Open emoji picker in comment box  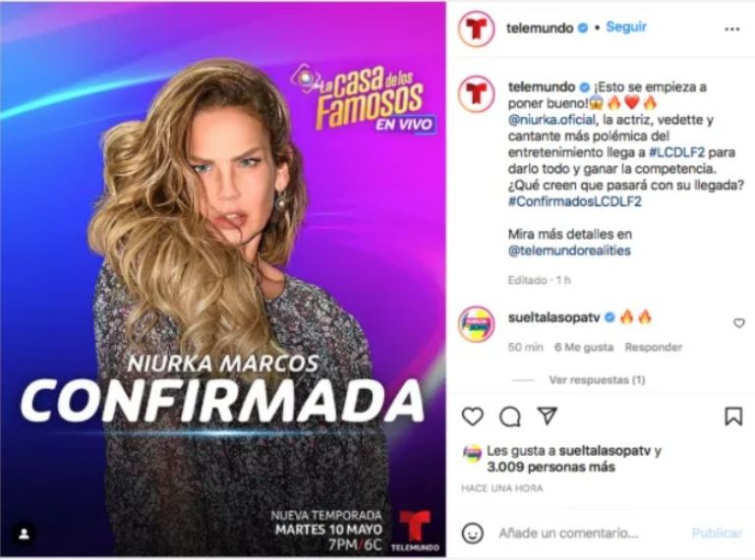(x=472, y=532)
